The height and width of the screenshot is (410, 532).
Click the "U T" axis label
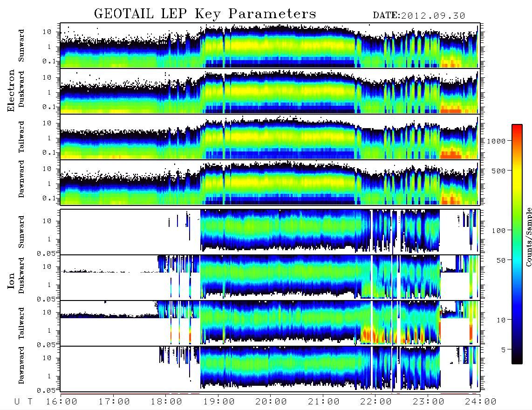coord(24,402)
